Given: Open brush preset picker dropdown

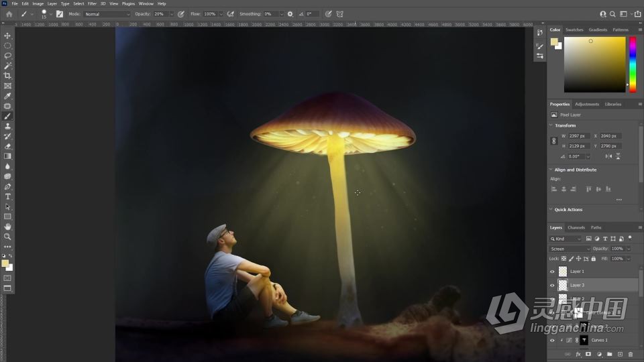Looking at the screenshot, I should click(x=50, y=14).
